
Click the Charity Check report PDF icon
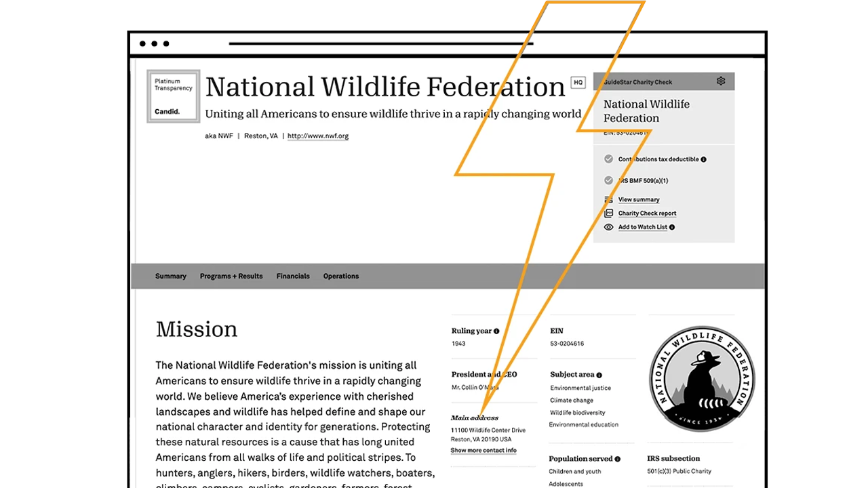coord(608,213)
